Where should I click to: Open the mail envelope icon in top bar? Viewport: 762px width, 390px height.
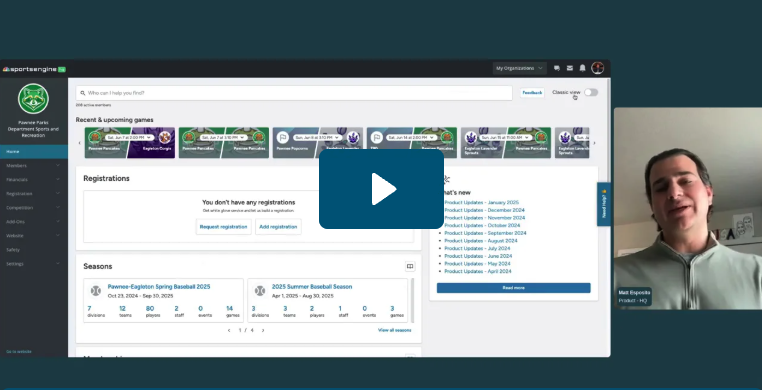[x=570, y=68]
